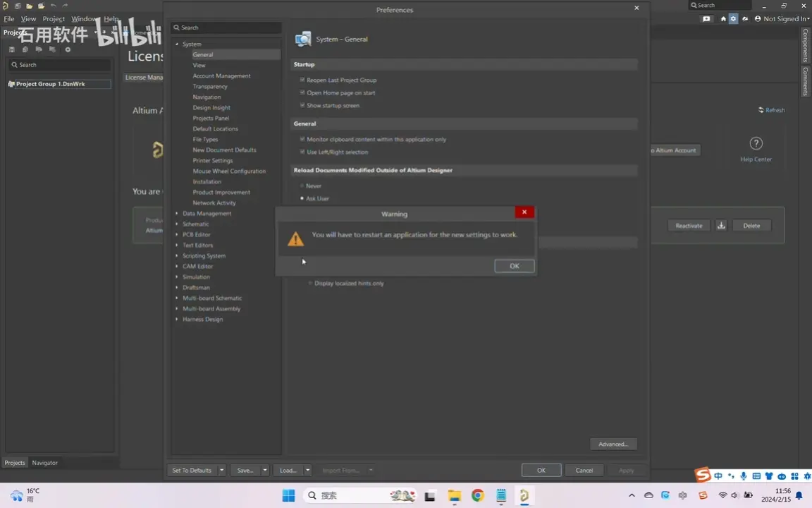The width and height of the screenshot is (812, 508).
Task: Select the Never radio button
Action: 302,186
